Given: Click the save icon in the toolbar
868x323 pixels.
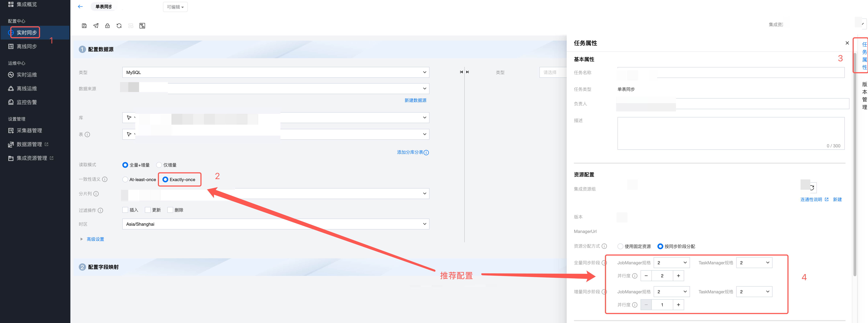Looking at the screenshot, I should 84,26.
